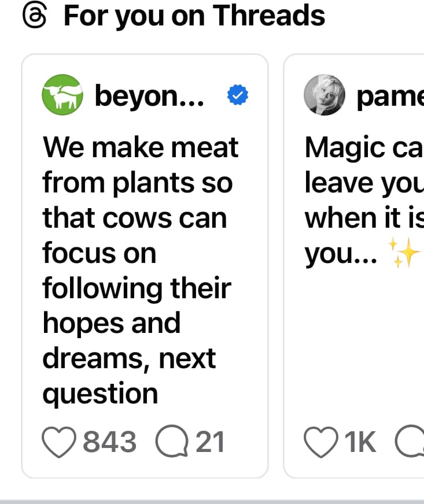424x504 pixels.
Task: Like the post with 843 likes
Action: pyautogui.click(x=60, y=443)
